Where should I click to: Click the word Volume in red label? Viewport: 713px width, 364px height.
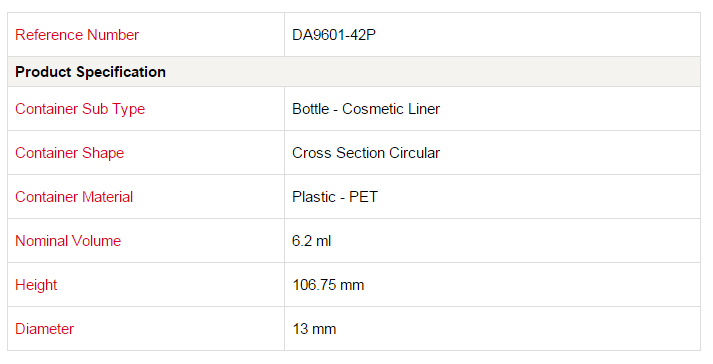(96, 241)
